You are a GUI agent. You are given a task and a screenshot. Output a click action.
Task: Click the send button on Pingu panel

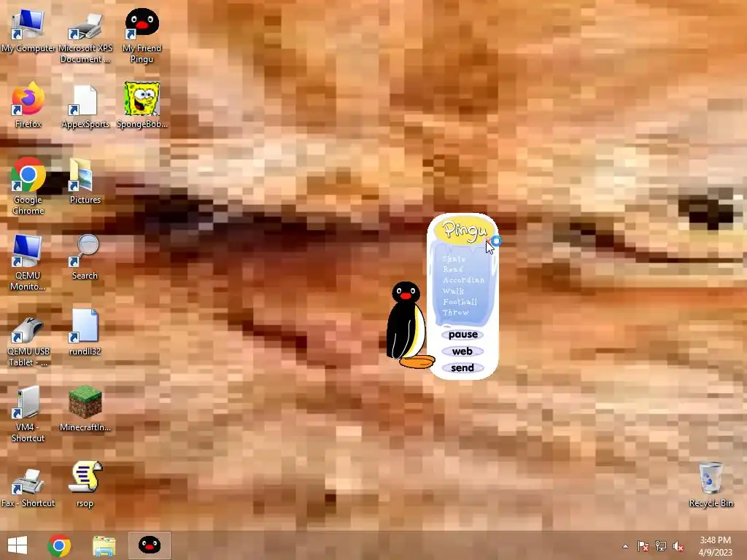pos(462,368)
